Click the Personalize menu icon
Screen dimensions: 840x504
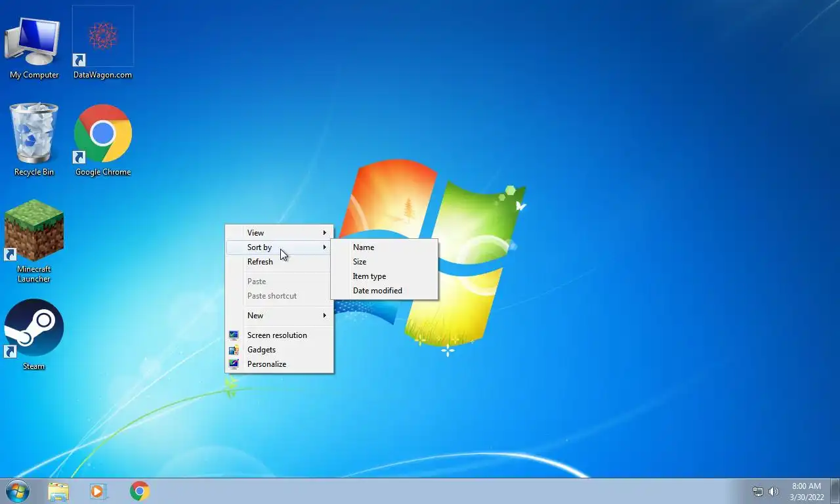(234, 364)
